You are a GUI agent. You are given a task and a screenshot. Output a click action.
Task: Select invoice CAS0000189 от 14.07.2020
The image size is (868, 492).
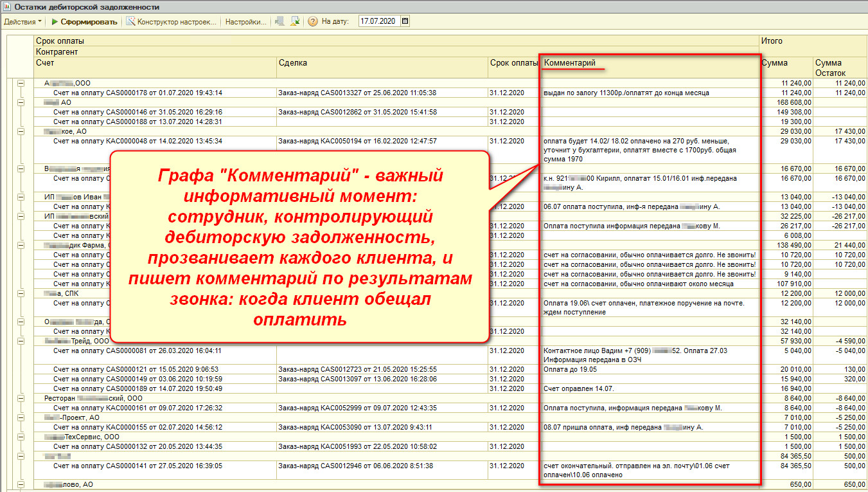pos(137,388)
